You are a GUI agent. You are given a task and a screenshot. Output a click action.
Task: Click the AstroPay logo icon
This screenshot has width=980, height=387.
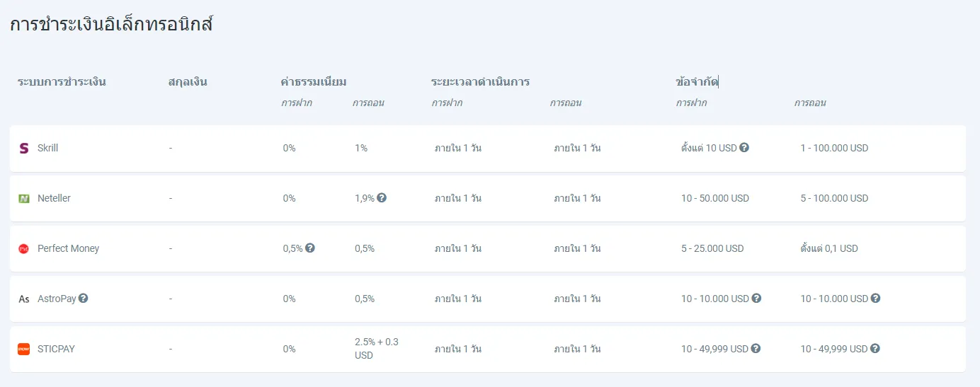click(x=24, y=299)
